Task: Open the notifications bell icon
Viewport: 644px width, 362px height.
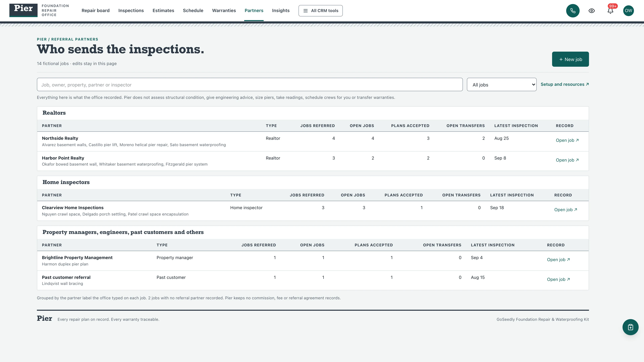Action: (x=610, y=11)
